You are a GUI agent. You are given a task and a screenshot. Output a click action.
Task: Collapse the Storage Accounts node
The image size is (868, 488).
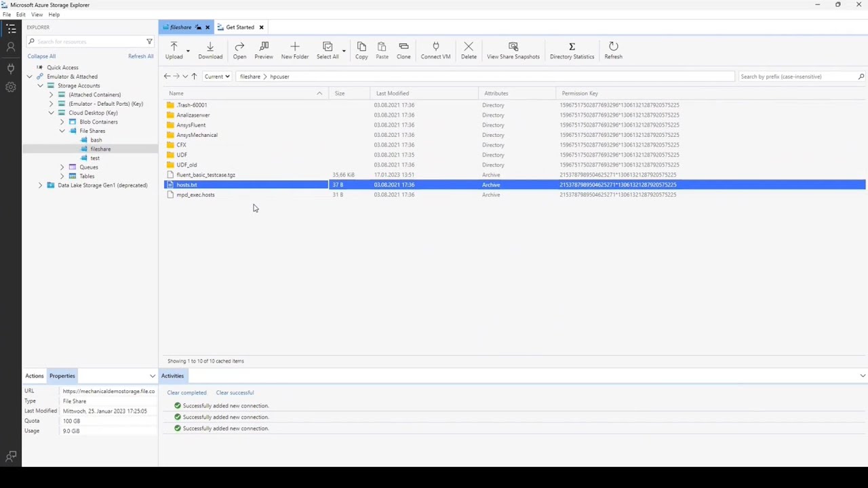[x=40, y=85]
